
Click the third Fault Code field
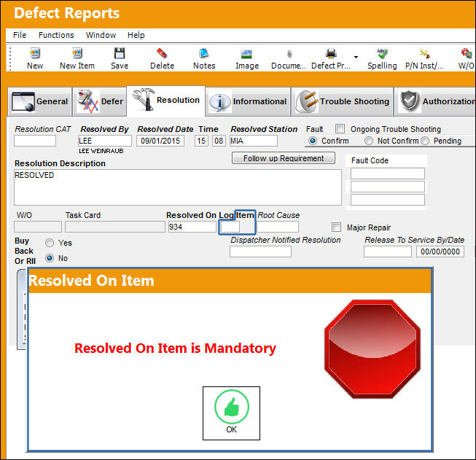pyautogui.click(x=388, y=200)
